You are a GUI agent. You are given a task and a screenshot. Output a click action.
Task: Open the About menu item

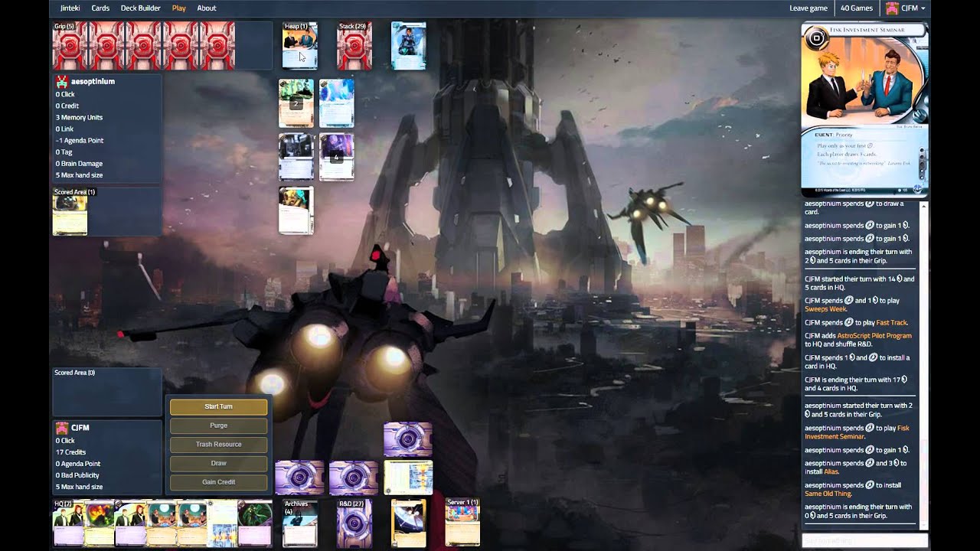207,8
